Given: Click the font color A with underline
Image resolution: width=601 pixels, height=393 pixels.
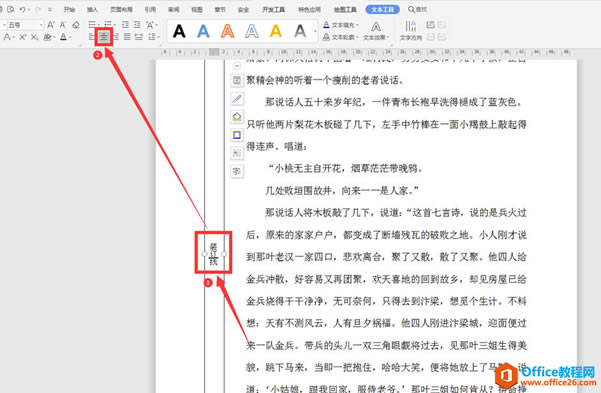Looking at the screenshot, I should (x=63, y=37).
